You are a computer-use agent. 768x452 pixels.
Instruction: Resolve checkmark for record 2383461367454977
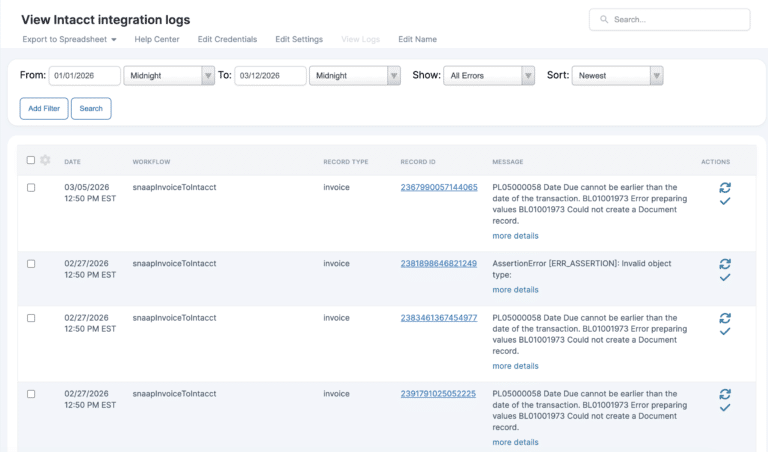coord(725,332)
